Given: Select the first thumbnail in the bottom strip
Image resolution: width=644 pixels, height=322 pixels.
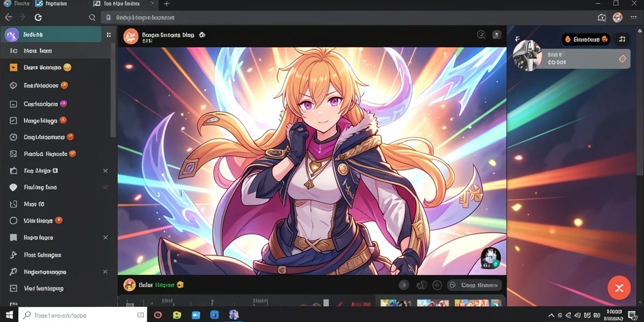Looking at the screenshot, I should point(395,303).
